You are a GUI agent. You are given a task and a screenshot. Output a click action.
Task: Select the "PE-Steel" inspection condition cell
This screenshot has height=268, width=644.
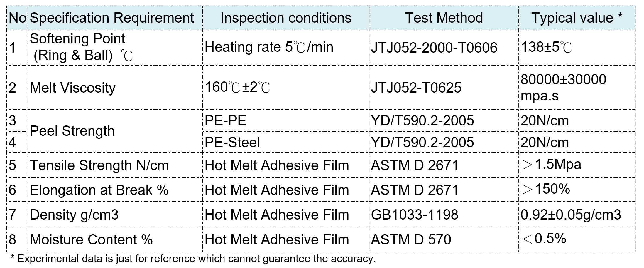[x=232, y=143]
